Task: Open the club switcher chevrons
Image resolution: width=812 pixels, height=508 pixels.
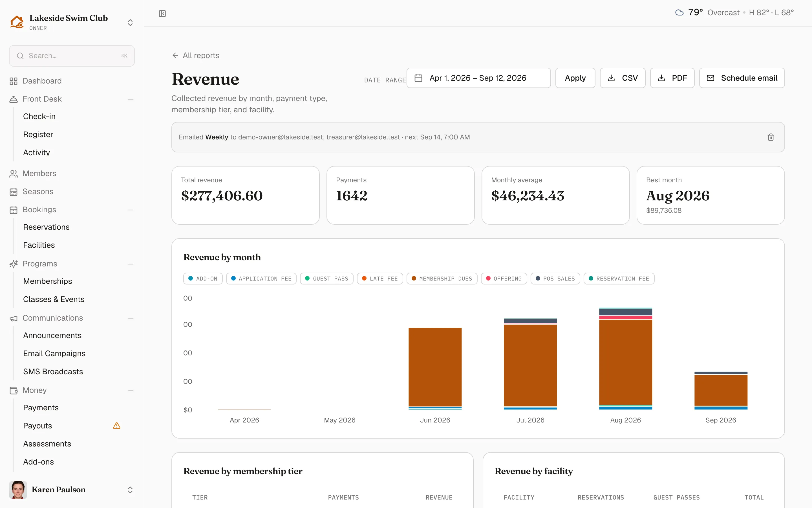Action: [x=130, y=23]
